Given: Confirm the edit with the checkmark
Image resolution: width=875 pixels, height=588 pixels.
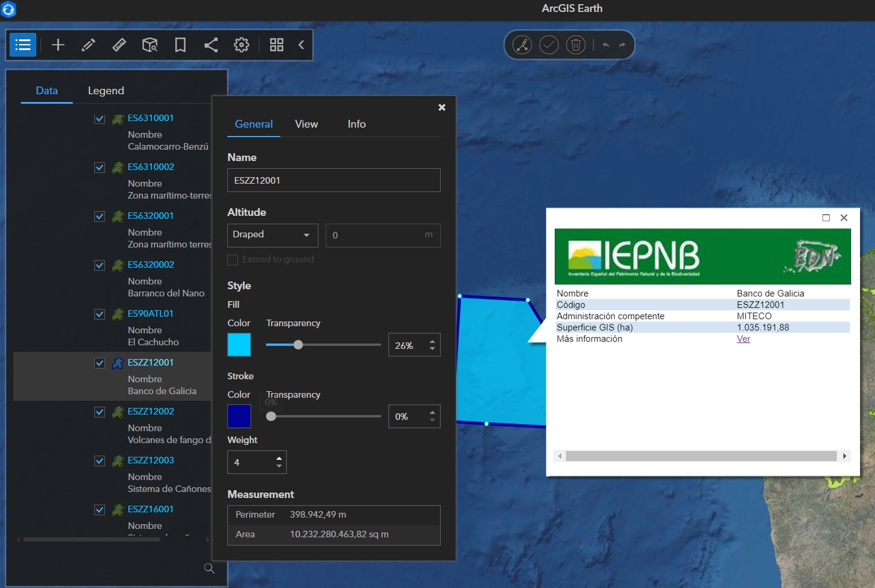Looking at the screenshot, I should point(549,45).
